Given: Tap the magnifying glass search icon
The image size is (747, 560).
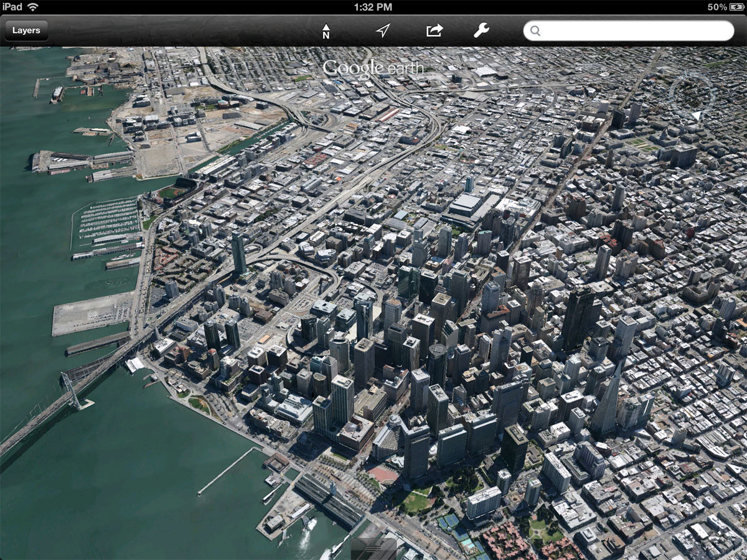Looking at the screenshot, I should 535,31.
